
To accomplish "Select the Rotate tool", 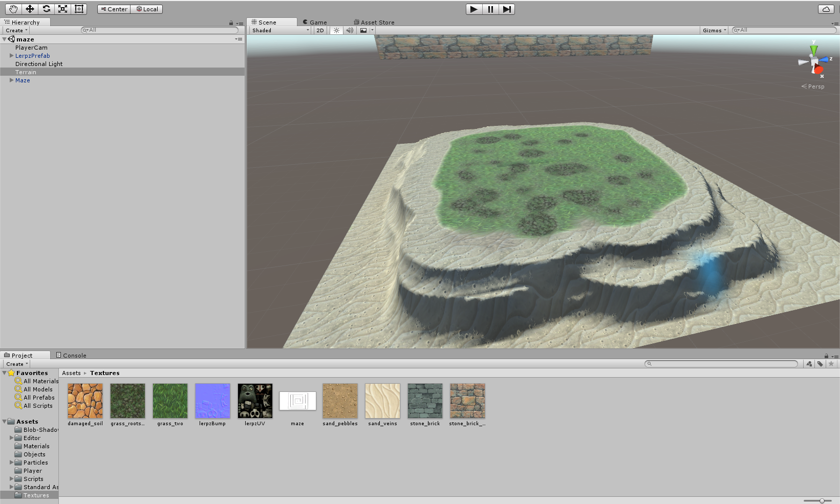I will click(x=46, y=9).
